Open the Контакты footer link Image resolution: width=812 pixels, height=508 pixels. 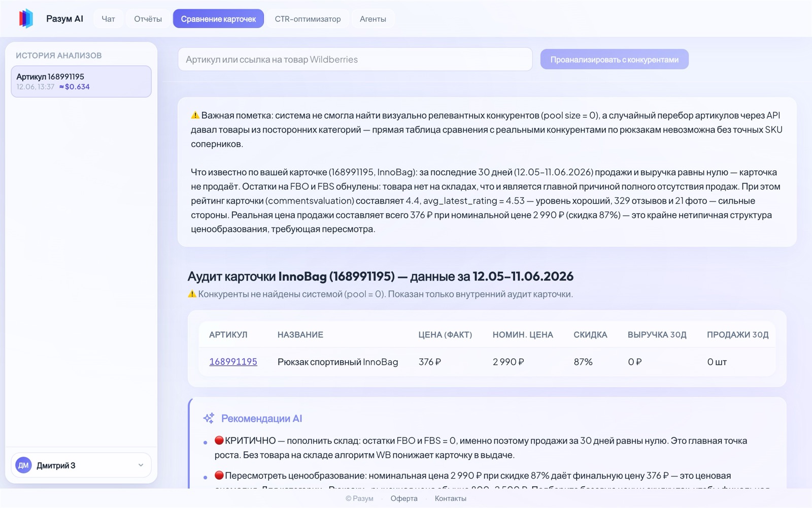pos(450,498)
